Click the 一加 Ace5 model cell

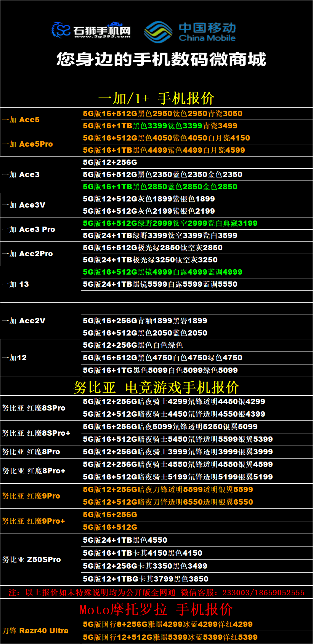click(x=40, y=120)
